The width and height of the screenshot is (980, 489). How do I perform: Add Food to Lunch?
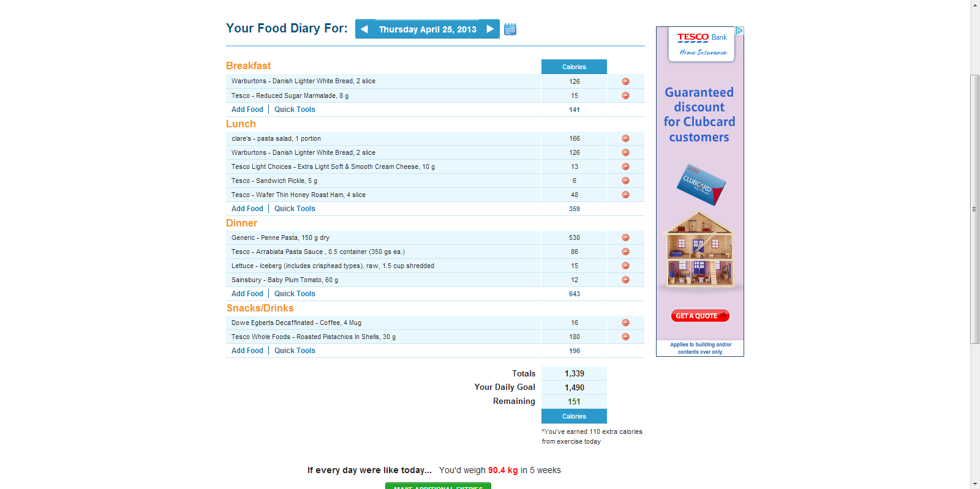(x=247, y=209)
